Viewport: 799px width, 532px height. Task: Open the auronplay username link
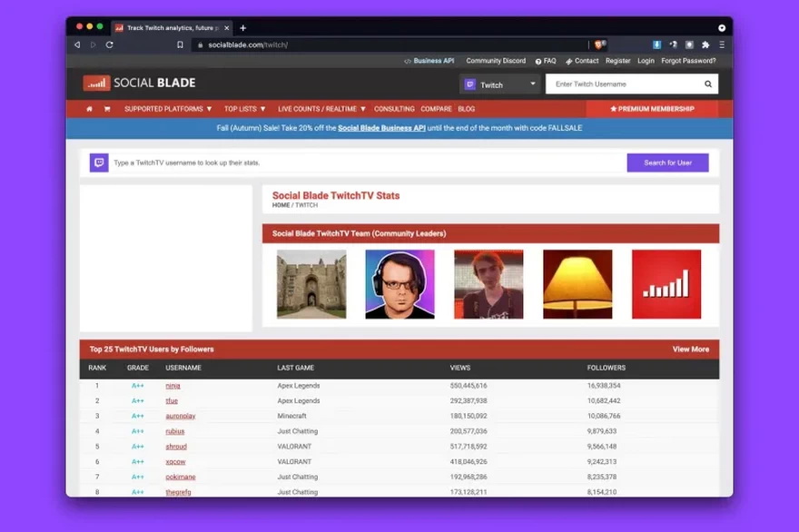[x=181, y=417]
